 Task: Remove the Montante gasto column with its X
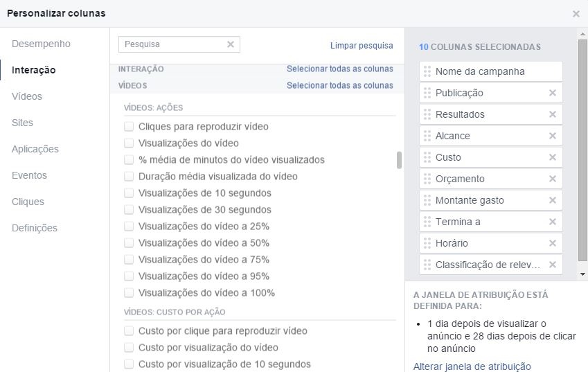tap(553, 200)
